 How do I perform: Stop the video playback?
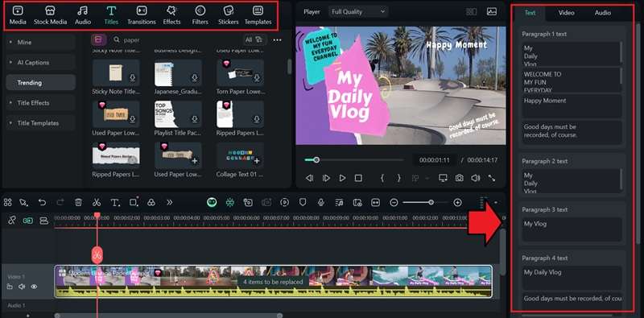pyautogui.click(x=358, y=178)
